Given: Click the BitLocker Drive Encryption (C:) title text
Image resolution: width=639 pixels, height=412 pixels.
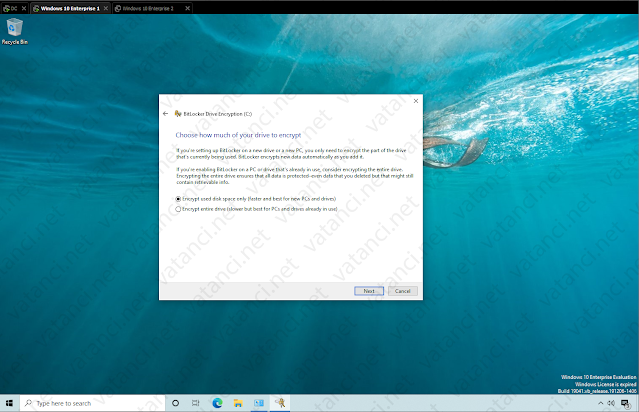Looking at the screenshot, I should [x=218, y=114].
